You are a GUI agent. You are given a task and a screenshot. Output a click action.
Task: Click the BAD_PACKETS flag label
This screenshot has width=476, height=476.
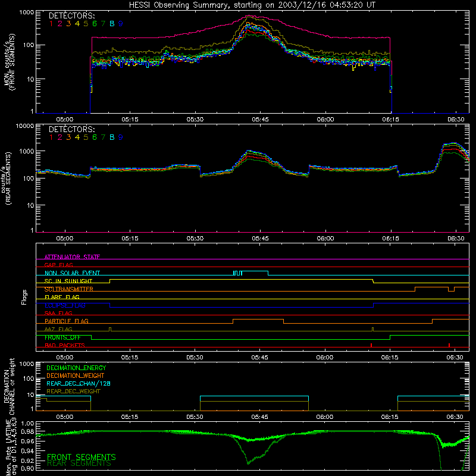tap(65, 345)
